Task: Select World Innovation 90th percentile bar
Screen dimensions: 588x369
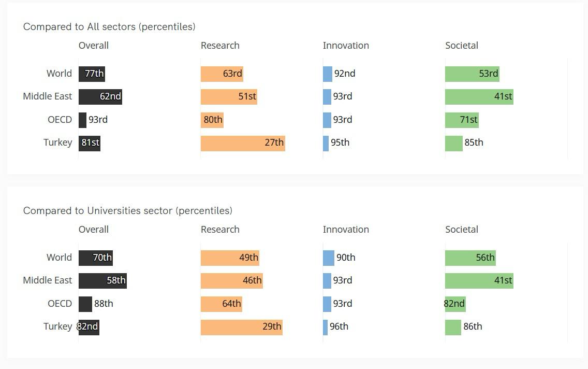Action: [329, 258]
